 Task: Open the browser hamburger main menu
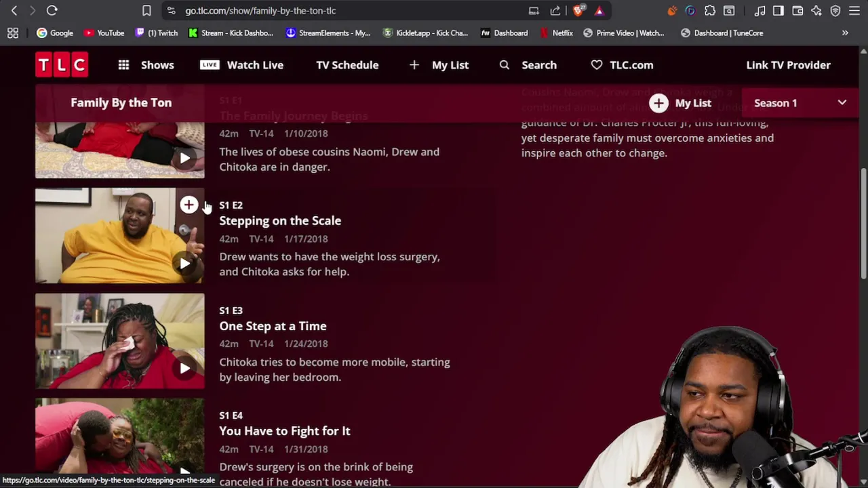[x=854, y=11]
